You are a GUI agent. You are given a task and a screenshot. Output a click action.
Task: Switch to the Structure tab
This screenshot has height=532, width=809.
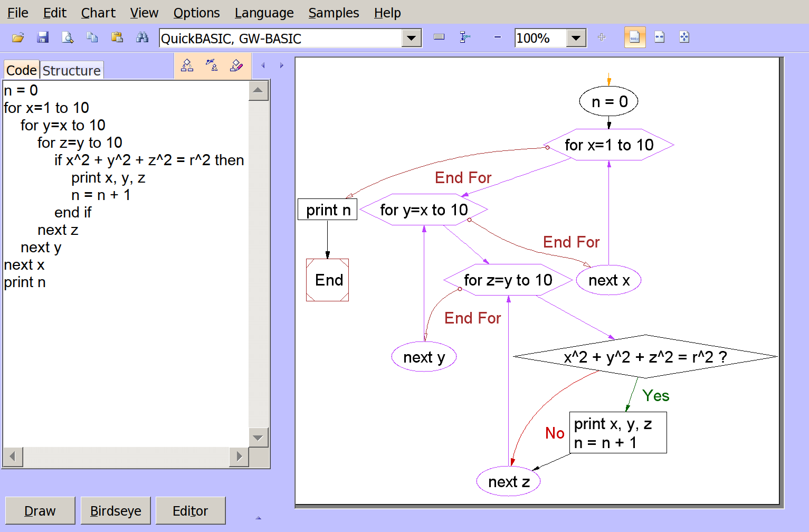pyautogui.click(x=71, y=71)
